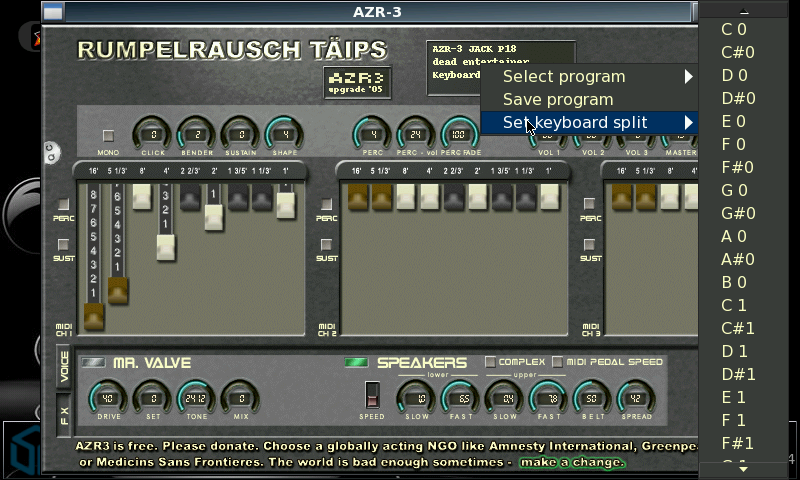Click the MIX knob

click(x=241, y=397)
